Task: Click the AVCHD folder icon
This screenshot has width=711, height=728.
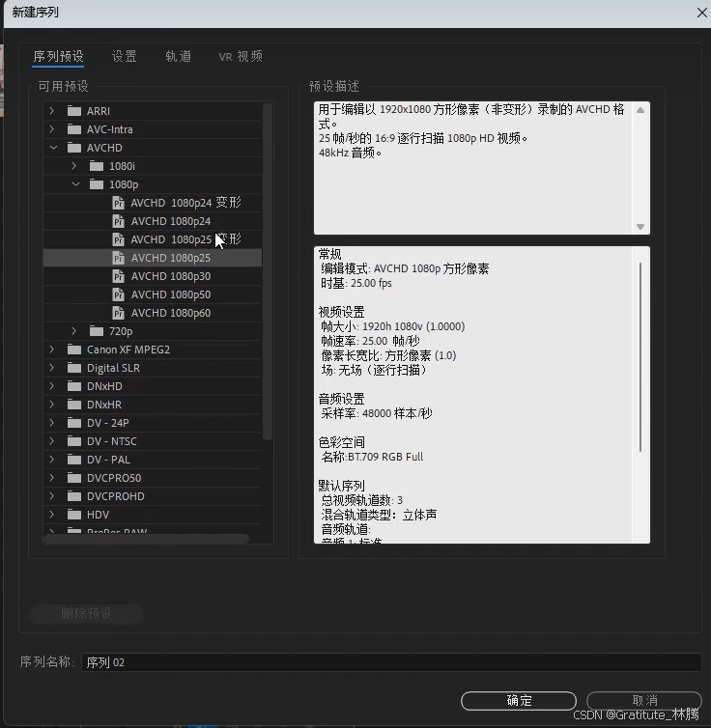Action: pyautogui.click(x=74, y=148)
